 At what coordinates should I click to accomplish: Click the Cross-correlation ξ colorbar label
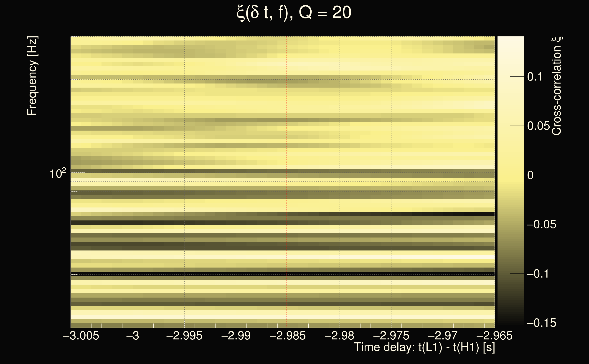pyautogui.click(x=556, y=86)
